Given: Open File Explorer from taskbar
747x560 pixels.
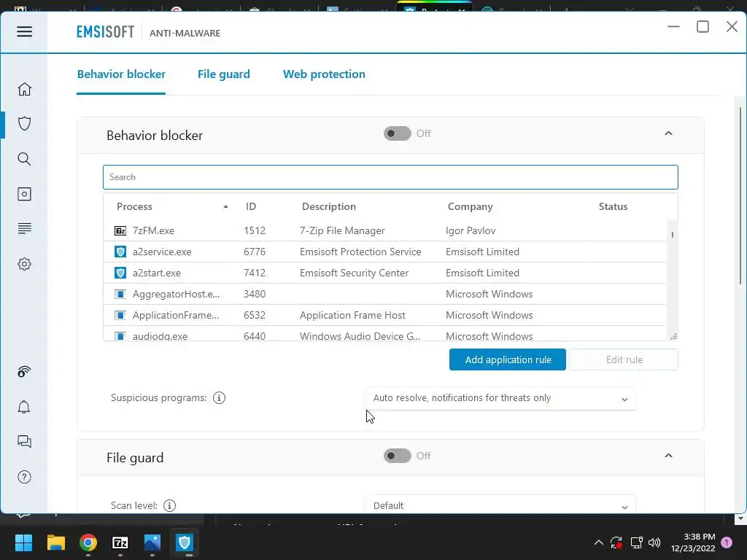Looking at the screenshot, I should coord(55,542).
